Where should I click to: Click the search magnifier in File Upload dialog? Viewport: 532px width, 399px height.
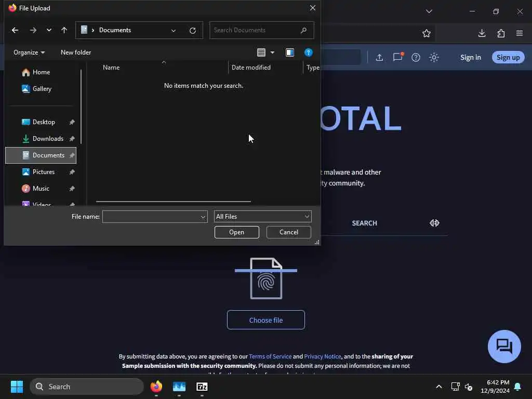[303, 30]
